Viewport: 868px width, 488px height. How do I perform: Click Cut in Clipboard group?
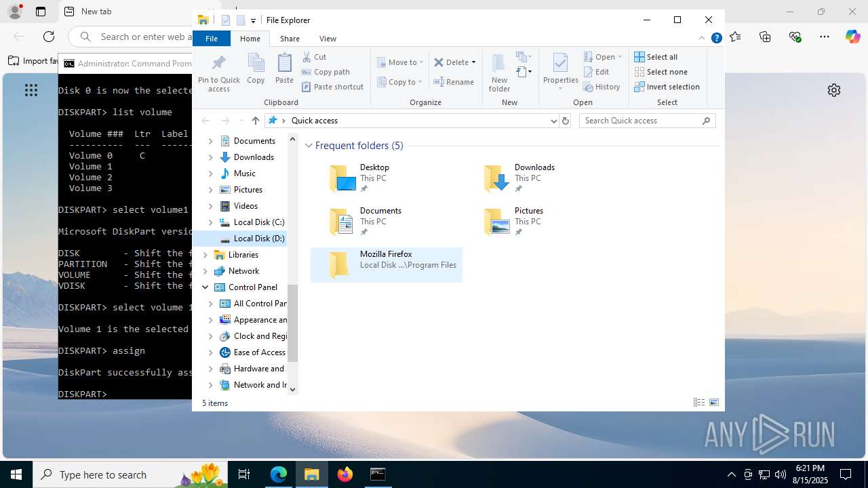point(315,57)
